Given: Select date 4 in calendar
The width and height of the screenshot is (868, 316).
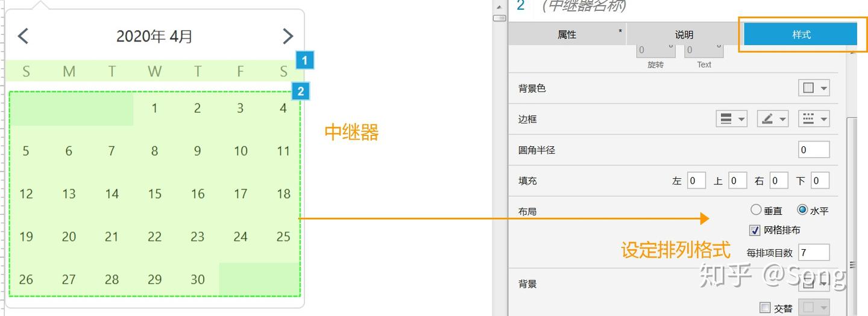Looking at the screenshot, I should 283,108.
